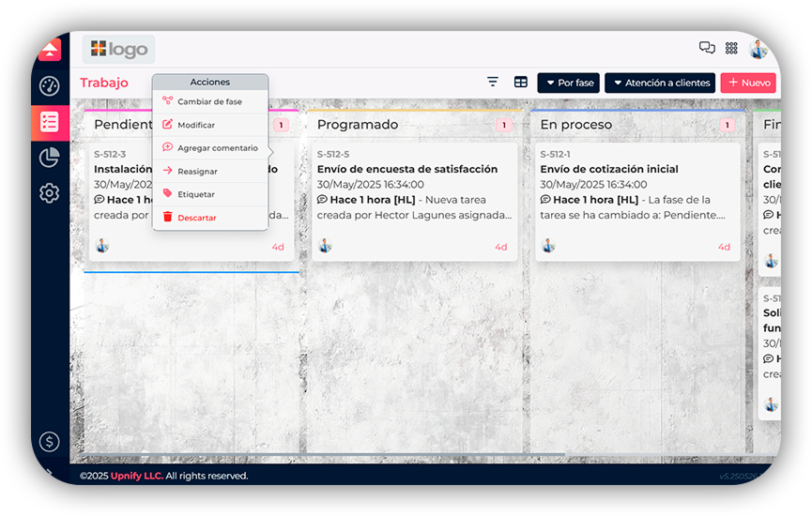Click the filter icon in toolbar
This screenshot has width=812, height=516.
pos(493,83)
